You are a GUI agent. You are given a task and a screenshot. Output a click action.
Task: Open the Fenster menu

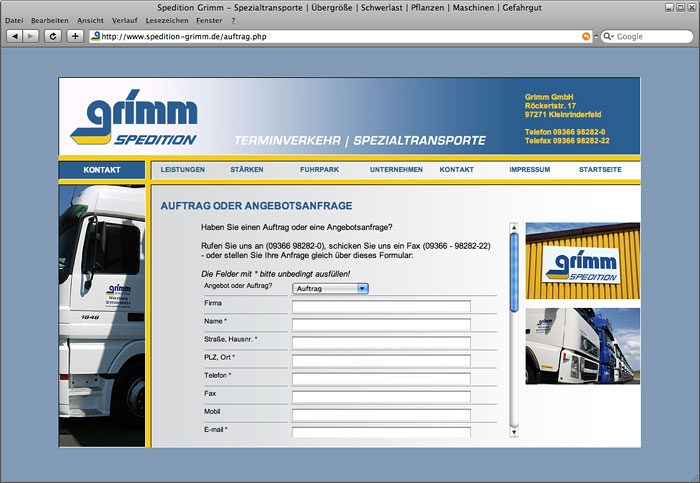point(209,21)
